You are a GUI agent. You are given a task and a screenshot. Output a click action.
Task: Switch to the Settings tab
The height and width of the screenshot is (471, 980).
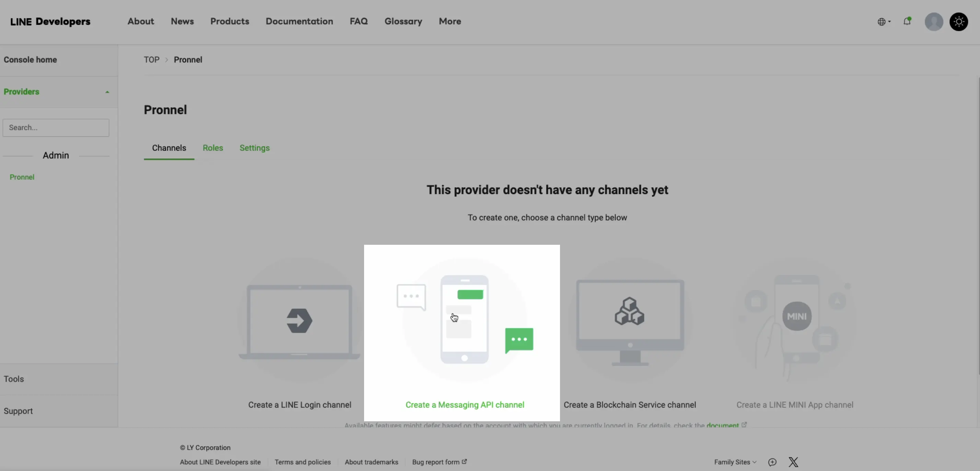[x=255, y=148]
